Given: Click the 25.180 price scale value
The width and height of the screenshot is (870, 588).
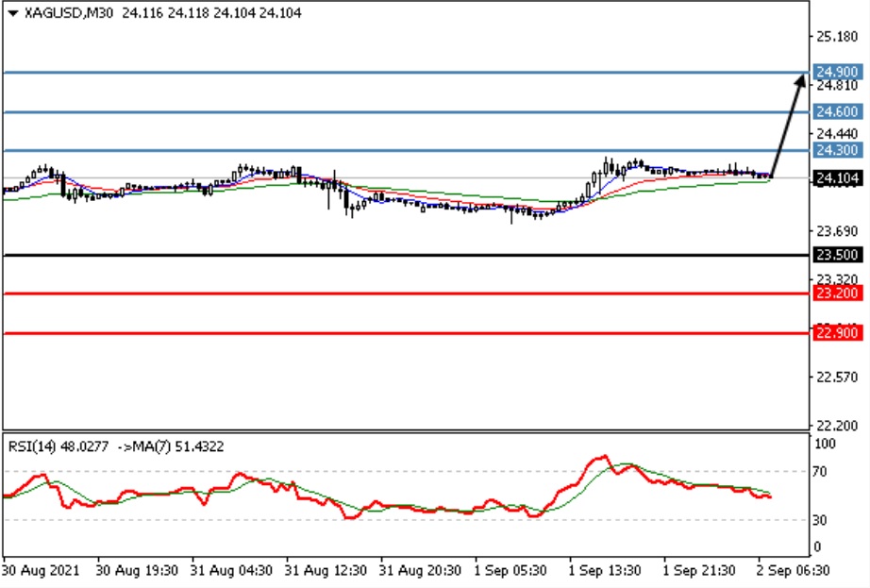Looking at the screenshot, I should click(837, 37).
